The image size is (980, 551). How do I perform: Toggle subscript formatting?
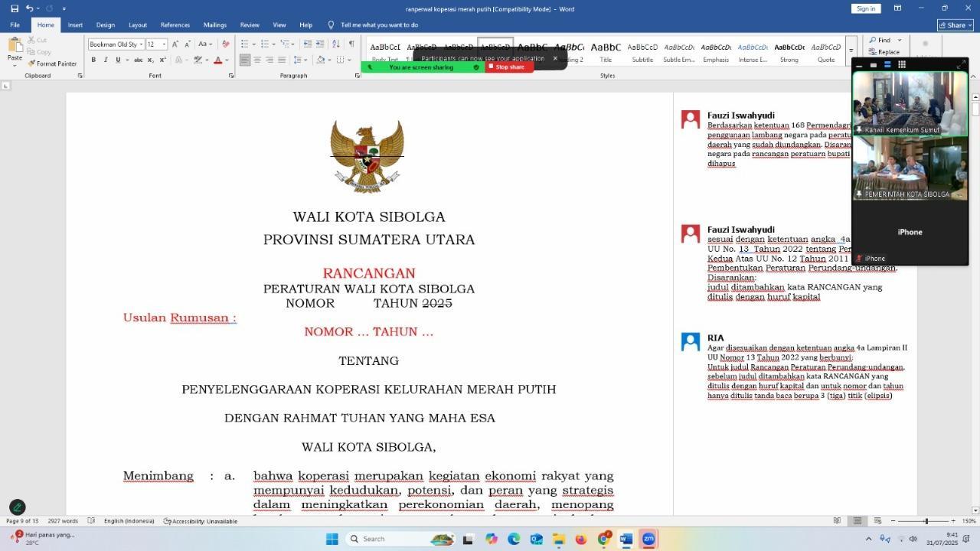tap(152, 60)
